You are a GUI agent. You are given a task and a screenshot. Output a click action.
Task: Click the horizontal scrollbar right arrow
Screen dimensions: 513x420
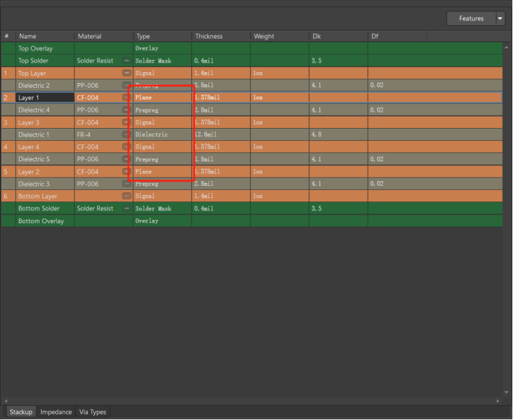pyautogui.click(x=499, y=401)
